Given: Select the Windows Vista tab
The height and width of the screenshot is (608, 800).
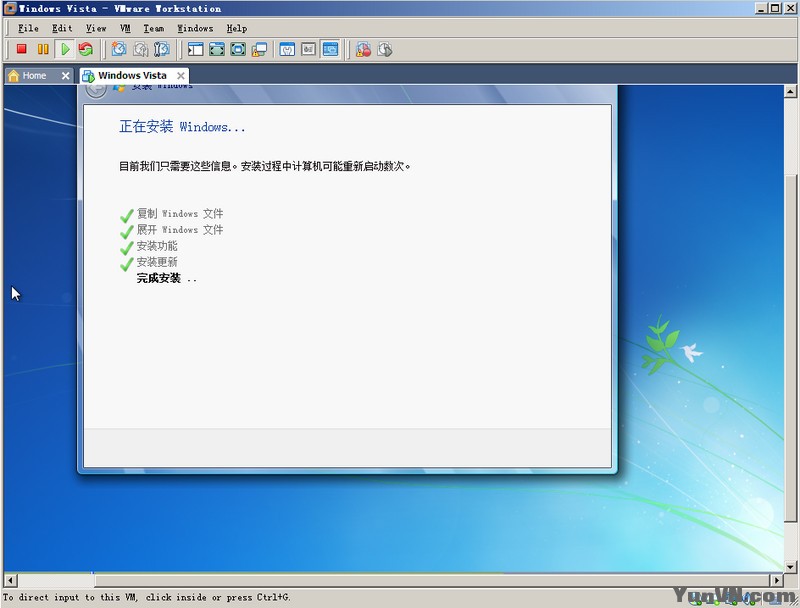Looking at the screenshot, I should pyautogui.click(x=132, y=75).
